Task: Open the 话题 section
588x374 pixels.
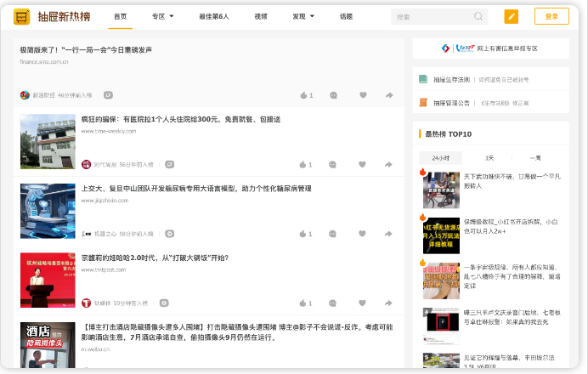Action: click(x=346, y=16)
